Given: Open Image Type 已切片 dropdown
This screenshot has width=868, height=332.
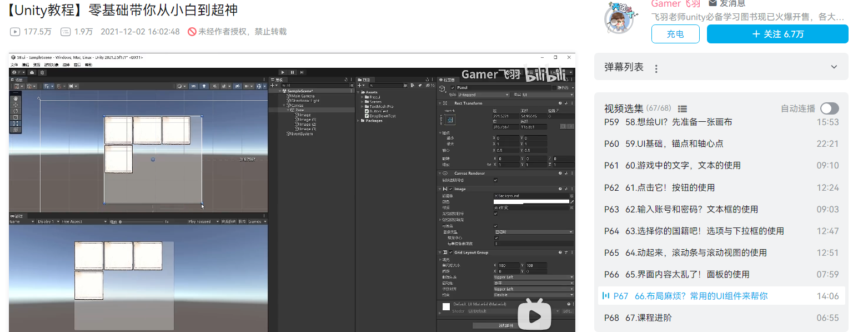Looking at the screenshot, I should click(534, 232).
